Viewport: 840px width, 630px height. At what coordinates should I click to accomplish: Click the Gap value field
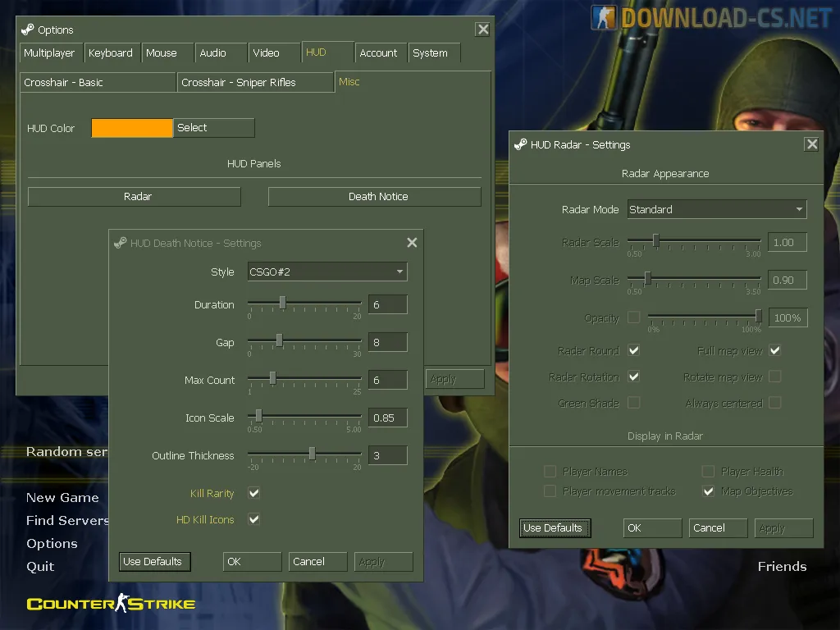(x=388, y=342)
